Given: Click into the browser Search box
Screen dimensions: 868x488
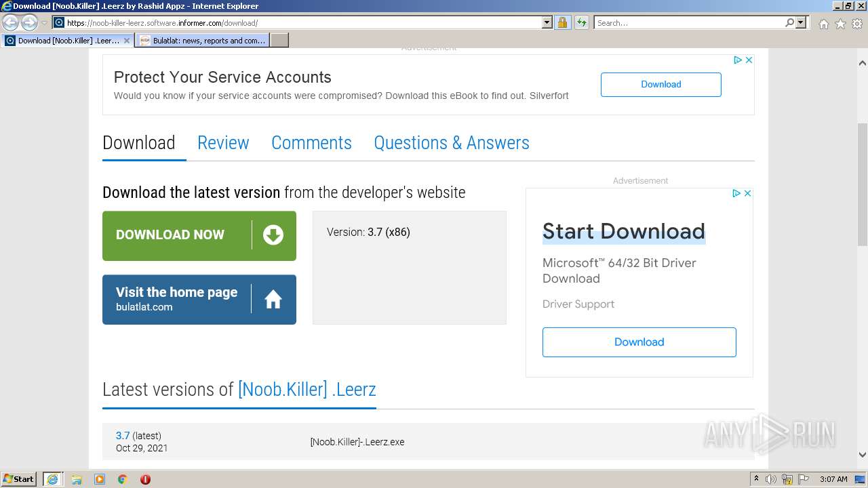Looking at the screenshot, I should 688,23.
